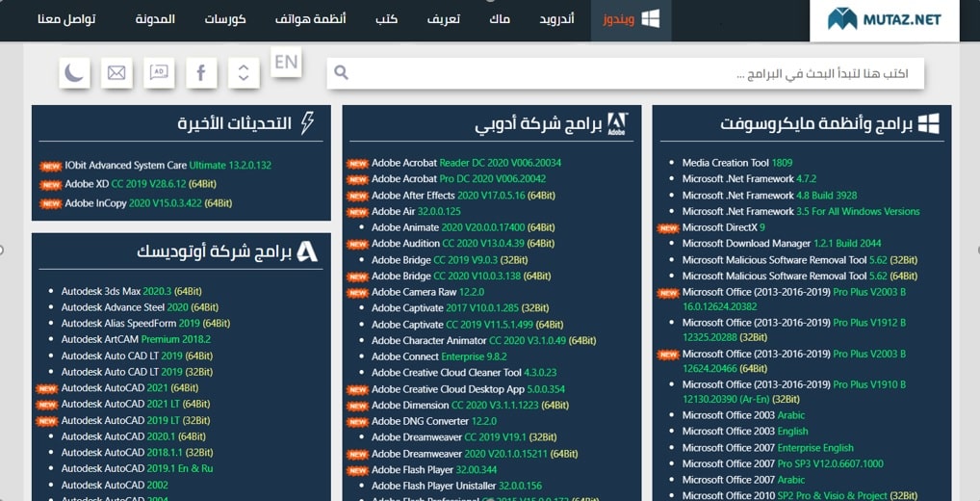980x501 pixels.
Task: Open Media Creation Tool 1809 link
Action: tap(737, 163)
